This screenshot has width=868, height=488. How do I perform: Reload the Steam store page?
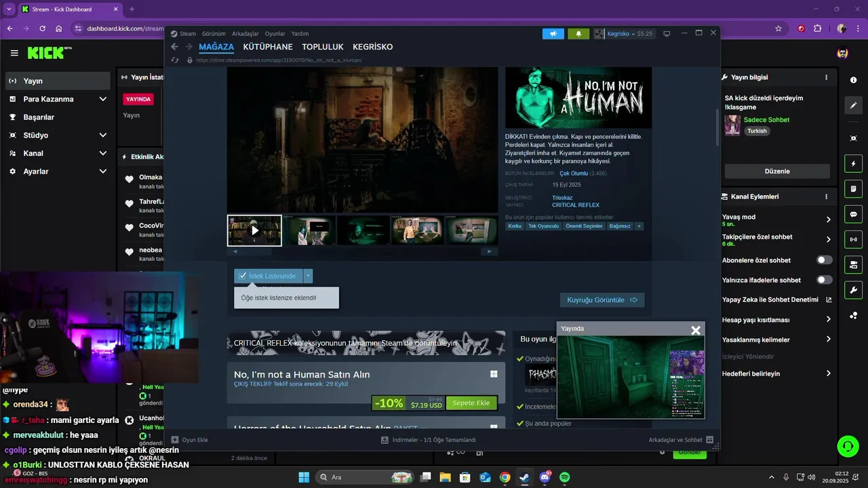click(175, 60)
